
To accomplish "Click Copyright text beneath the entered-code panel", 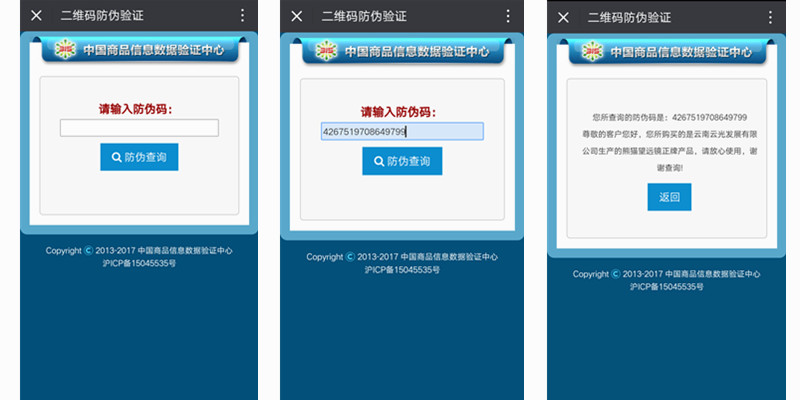I will click(x=402, y=257).
